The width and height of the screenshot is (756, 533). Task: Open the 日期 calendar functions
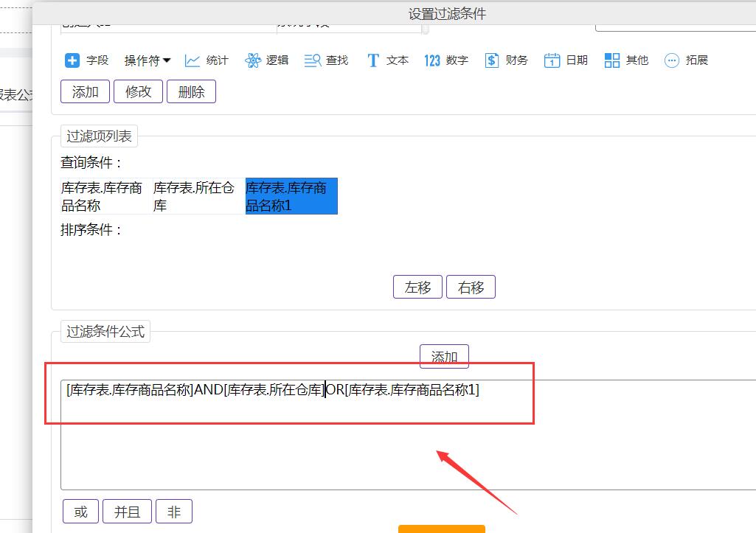[x=566, y=60]
